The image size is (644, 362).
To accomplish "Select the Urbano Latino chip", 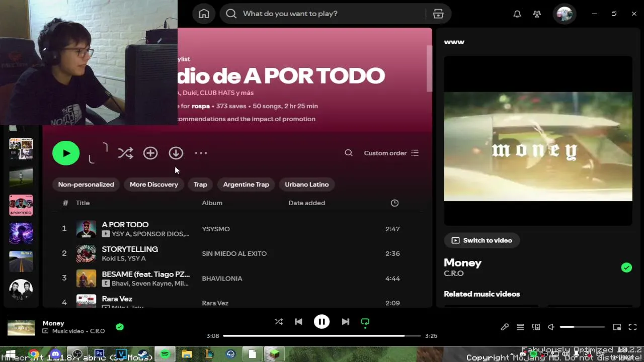I will [307, 185].
